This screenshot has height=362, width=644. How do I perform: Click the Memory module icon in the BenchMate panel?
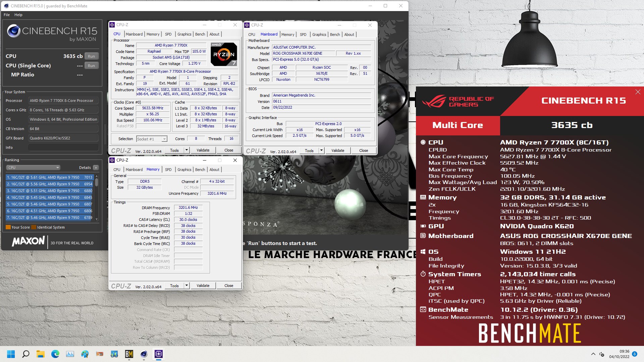423,197
